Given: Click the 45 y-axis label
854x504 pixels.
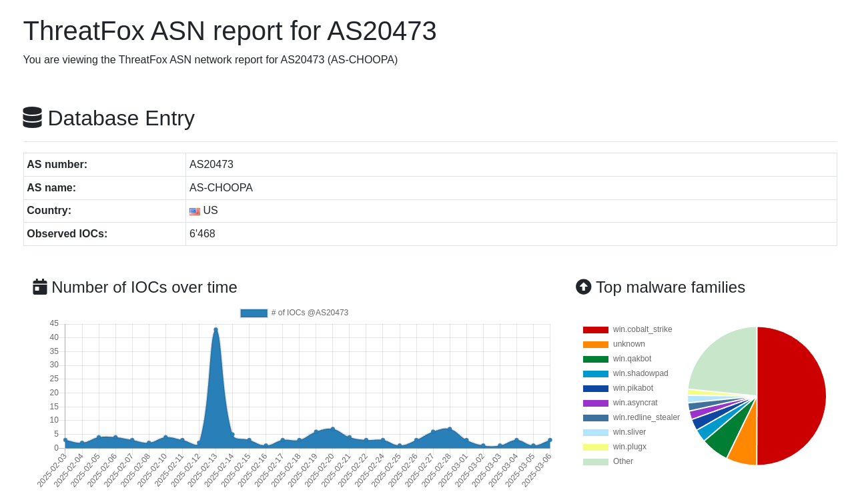Looking at the screenshot, I should pyautogui.click(x=54, y=323).
